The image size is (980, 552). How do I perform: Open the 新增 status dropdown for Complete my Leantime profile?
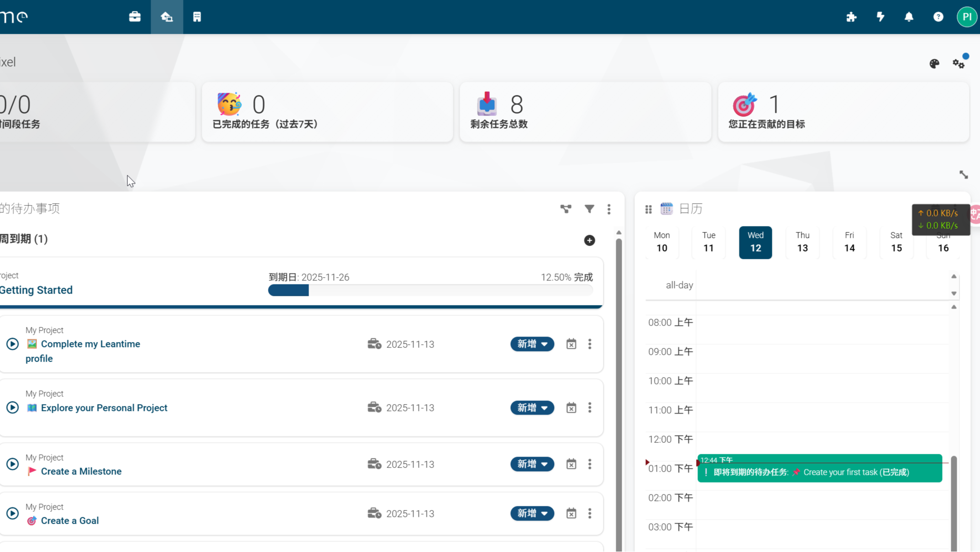[x=532, y=344]
